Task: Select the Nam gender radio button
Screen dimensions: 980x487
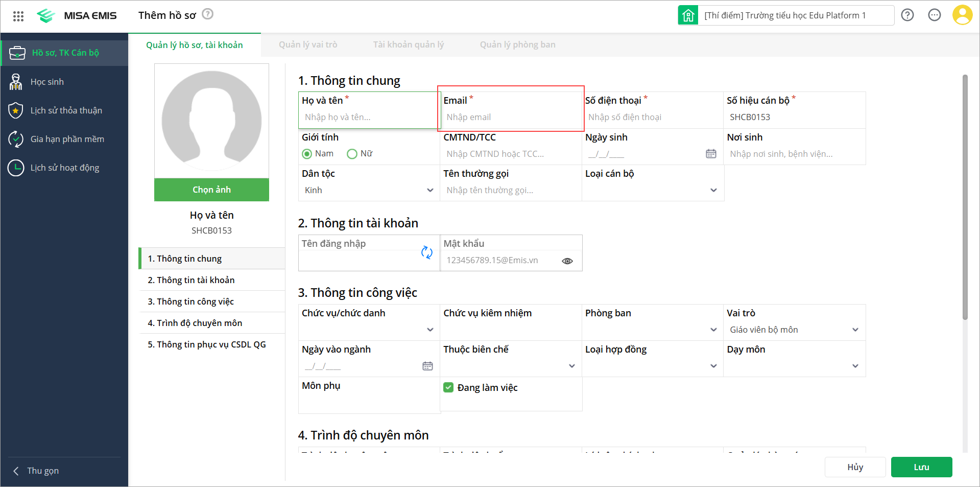Action: (x=307, y=154)
